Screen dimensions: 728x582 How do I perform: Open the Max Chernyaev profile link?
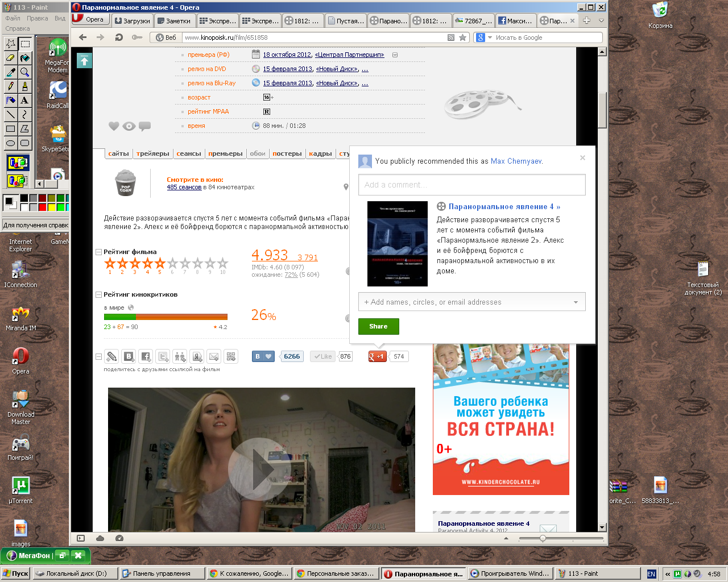516,161
